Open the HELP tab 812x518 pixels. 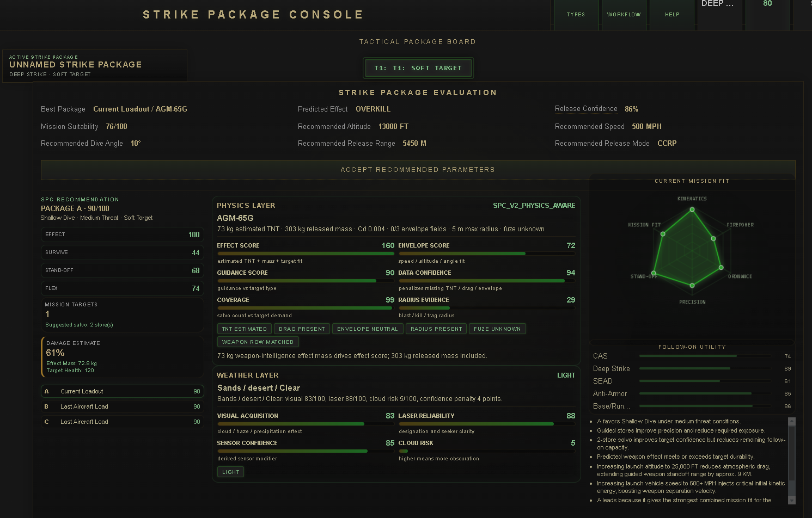672,15
